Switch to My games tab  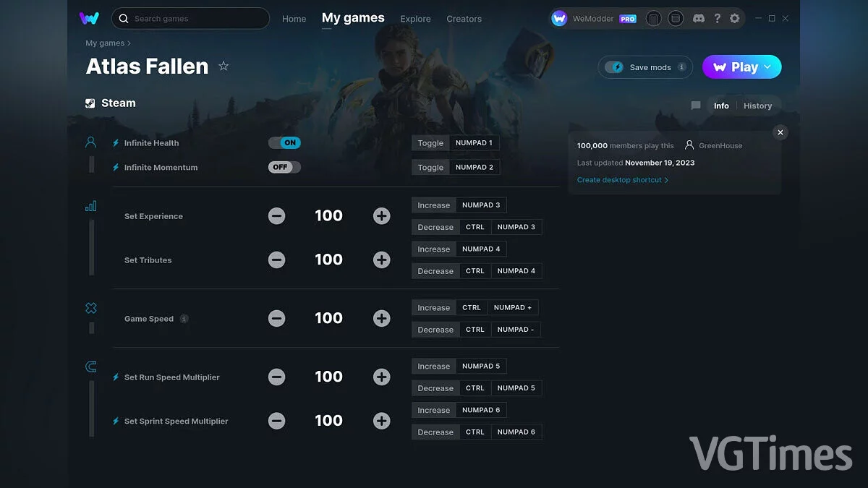pos(353,18)
